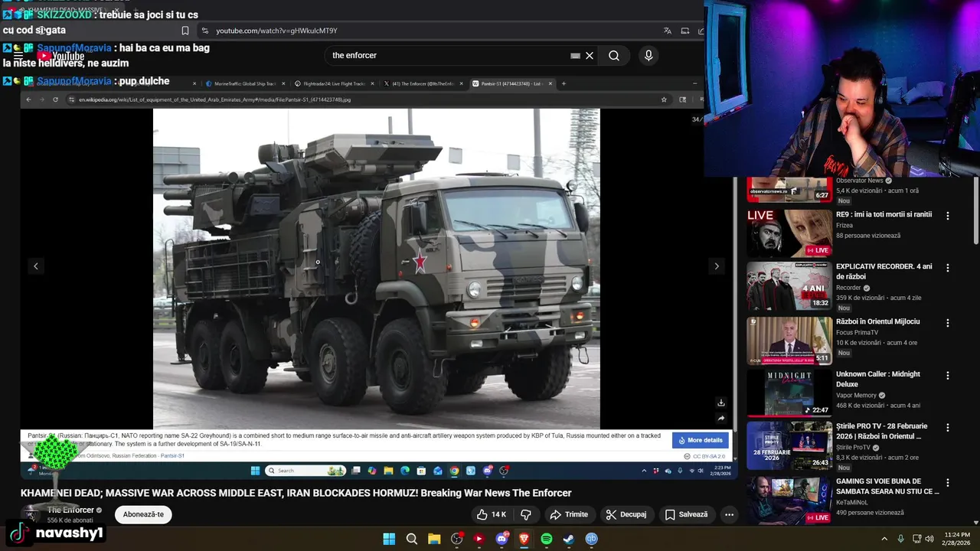Open options menu for Știrile PRO TV video

(948, 428)
